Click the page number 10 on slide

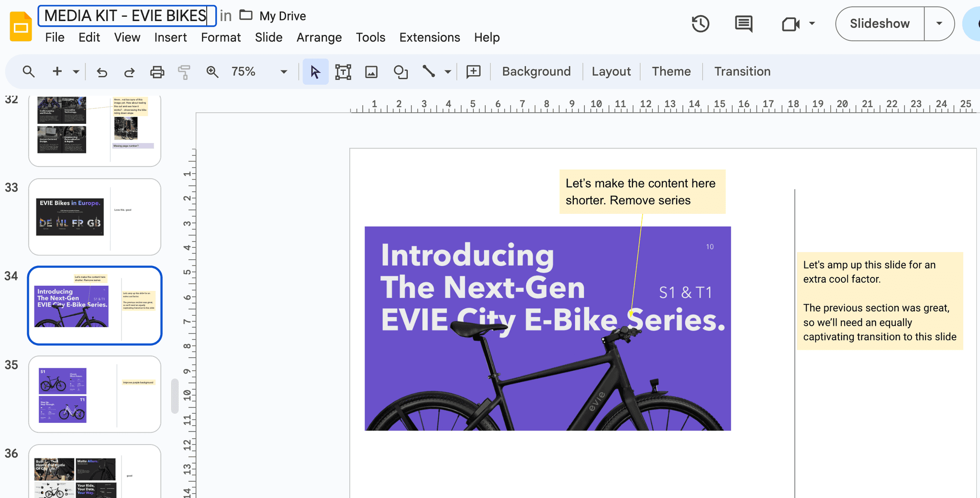(710, 247)
